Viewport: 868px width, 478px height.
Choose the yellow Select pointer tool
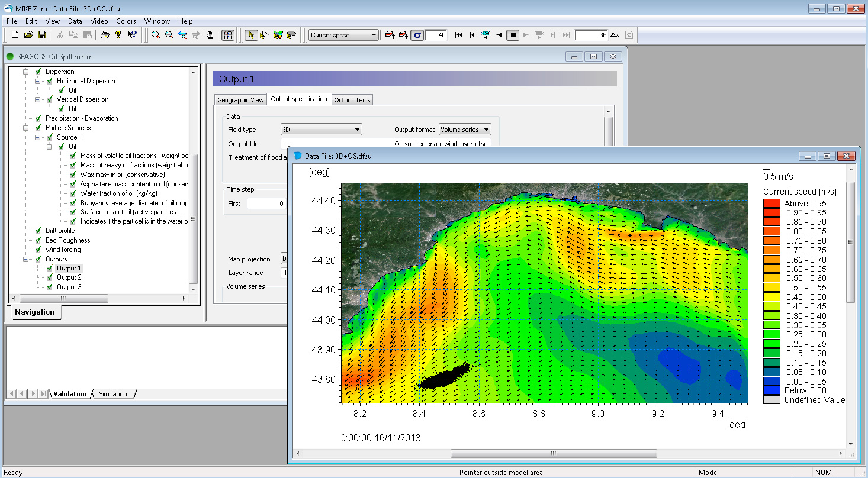tap(251, 35)
